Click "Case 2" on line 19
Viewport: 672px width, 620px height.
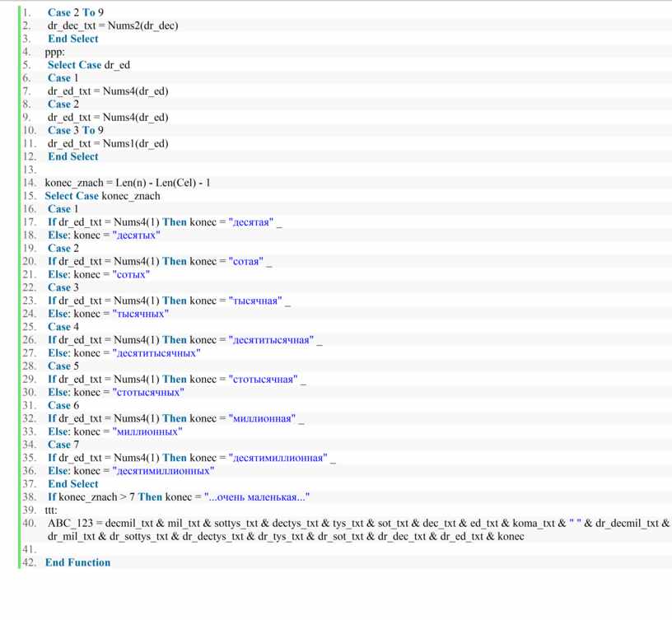pyautogui.click(x=63, y=248)
